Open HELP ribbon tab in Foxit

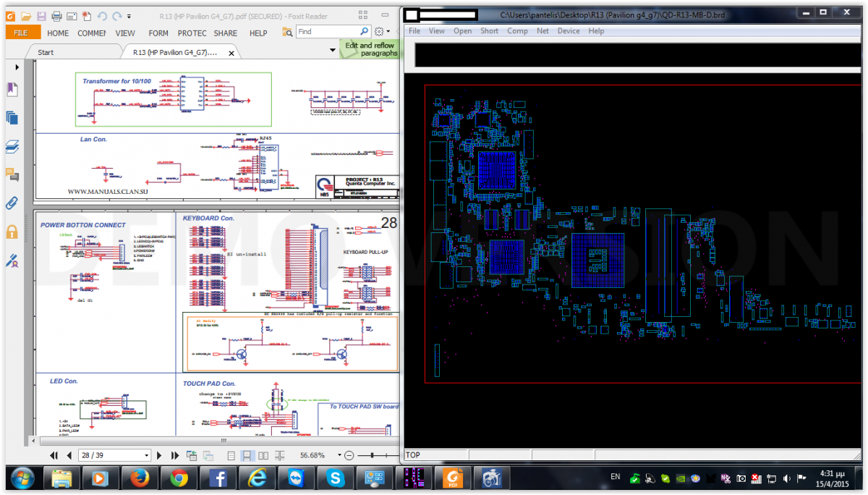258,33
